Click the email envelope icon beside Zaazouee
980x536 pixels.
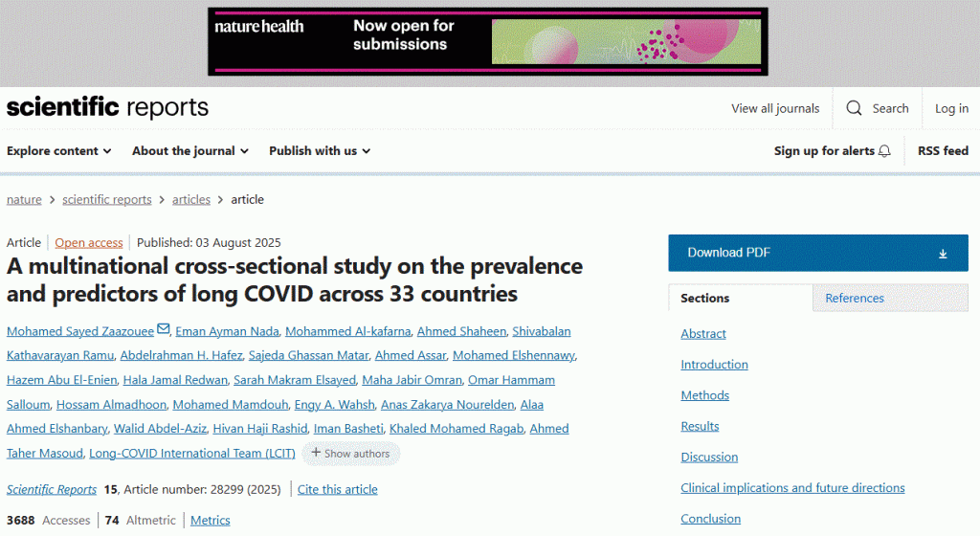(x=163, y=328)
